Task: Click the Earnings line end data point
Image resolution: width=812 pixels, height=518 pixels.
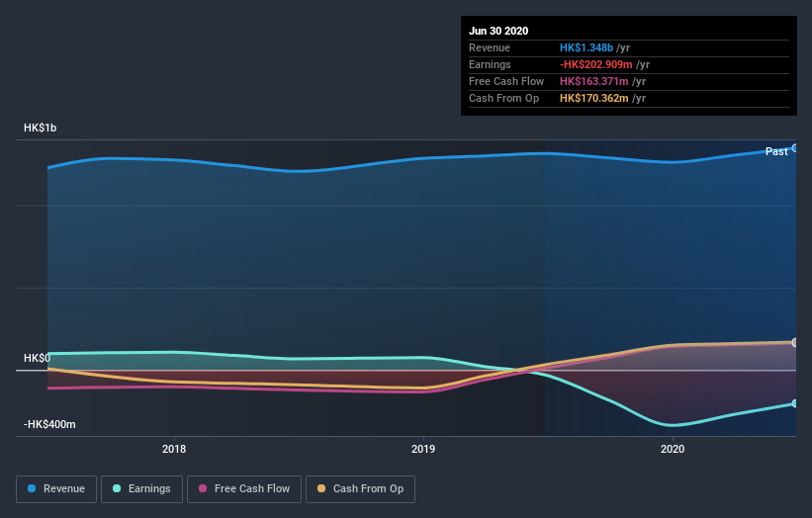Action: [x=794, y=403]
